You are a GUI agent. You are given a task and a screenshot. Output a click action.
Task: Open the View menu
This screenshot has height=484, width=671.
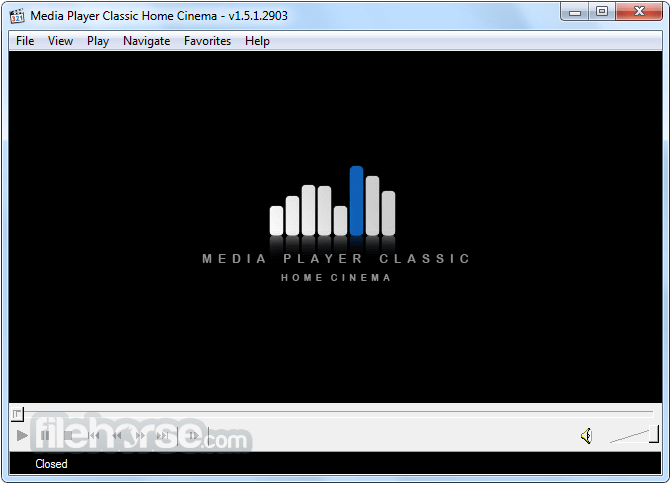[x=60, y=41]
